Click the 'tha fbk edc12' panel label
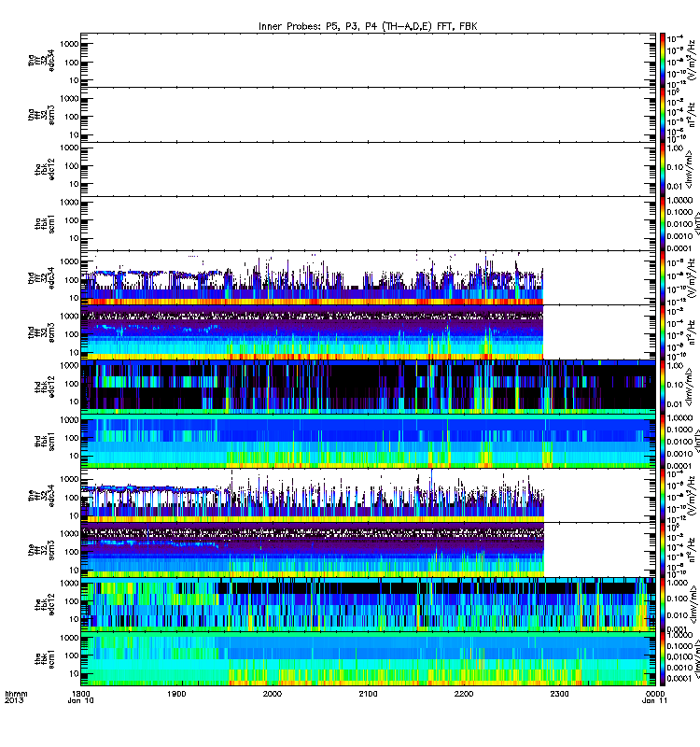Image resolution: width=700 pixels, height=747 pixels. pos(45,169)
